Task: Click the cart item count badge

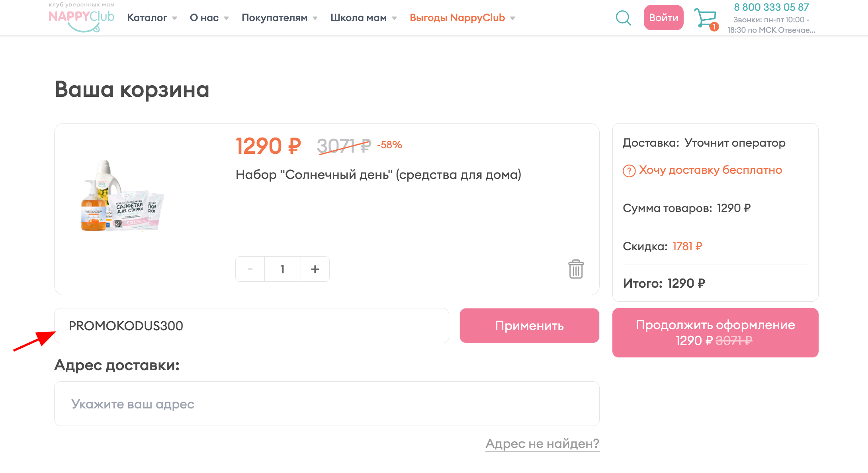Action: [715, 26]
